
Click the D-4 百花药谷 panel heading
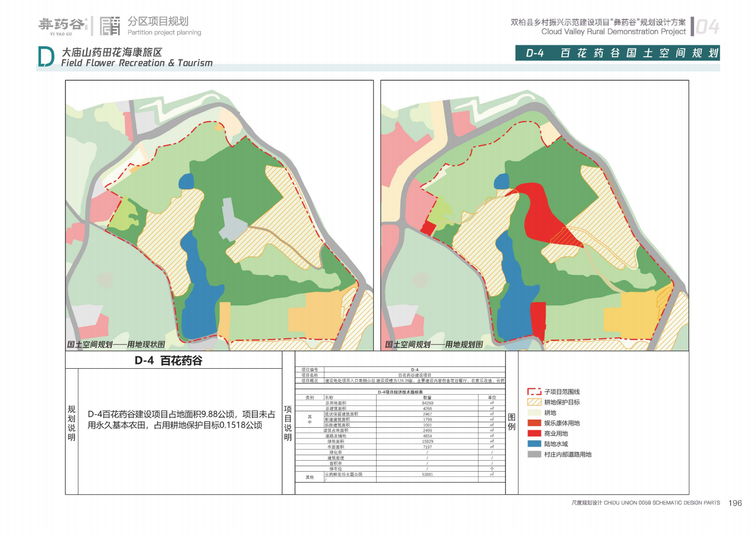(x=169, y=361)
